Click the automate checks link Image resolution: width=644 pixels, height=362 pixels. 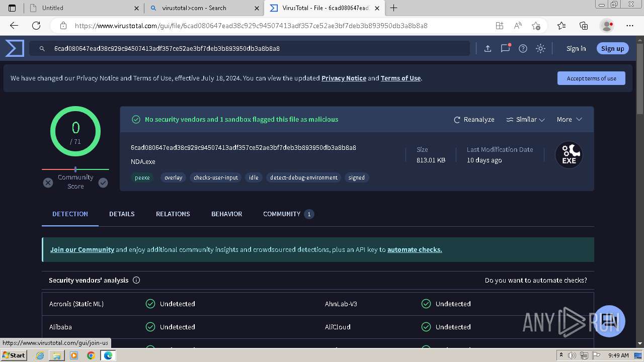pyautogui.click(x=415, y=249)
